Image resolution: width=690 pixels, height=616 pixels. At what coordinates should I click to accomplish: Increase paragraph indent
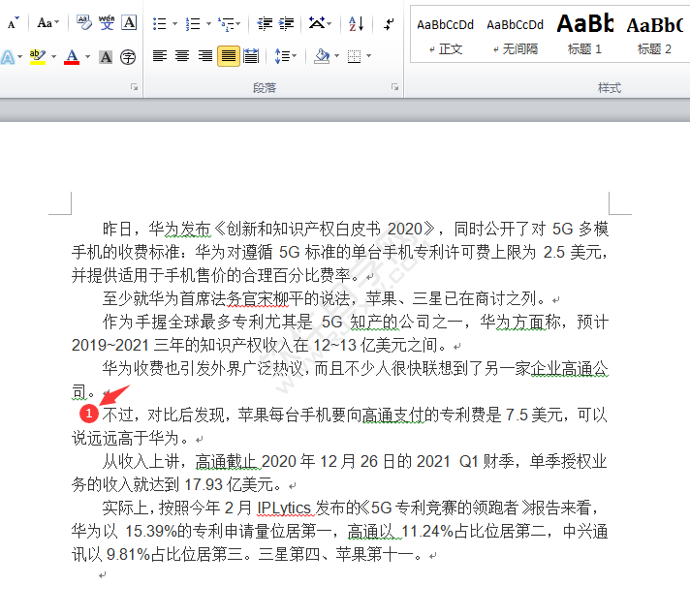(287, 24)
